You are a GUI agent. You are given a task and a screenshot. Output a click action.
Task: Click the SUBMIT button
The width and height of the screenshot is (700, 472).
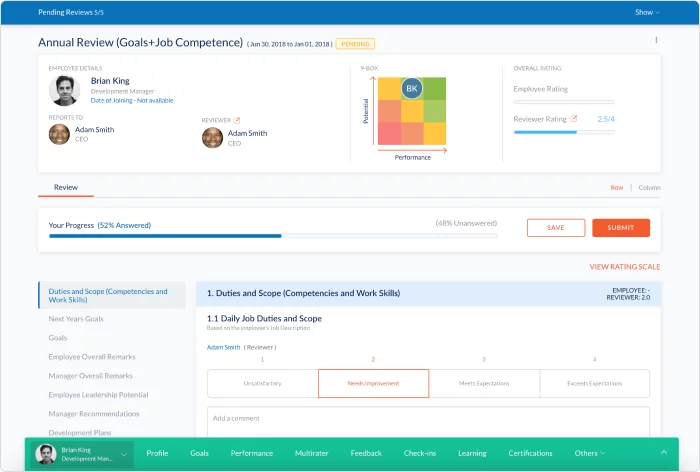pos(621,228)
